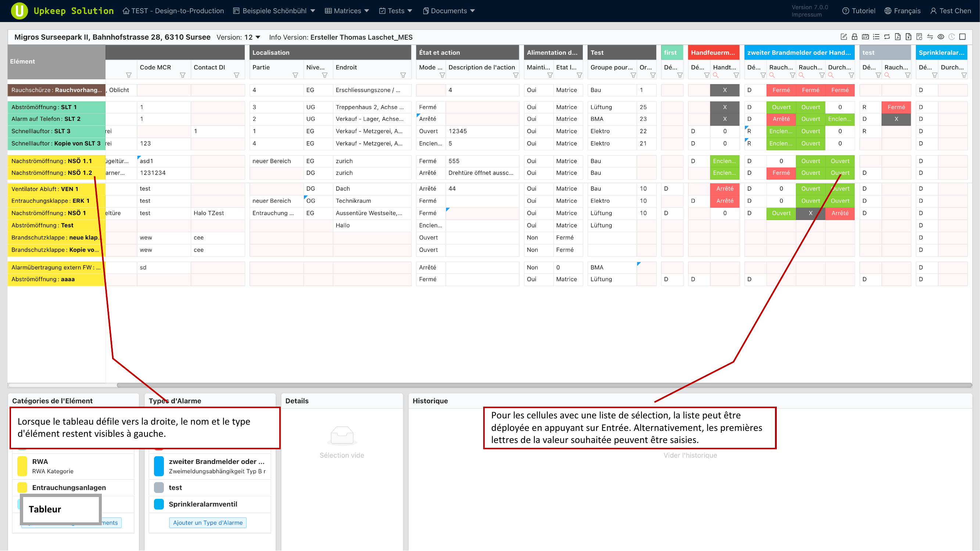Click the blue Sprinkleralarmventil color swatch
This screenshot has height=551, width=980.
pyautogui.click(x=159, y=504)
